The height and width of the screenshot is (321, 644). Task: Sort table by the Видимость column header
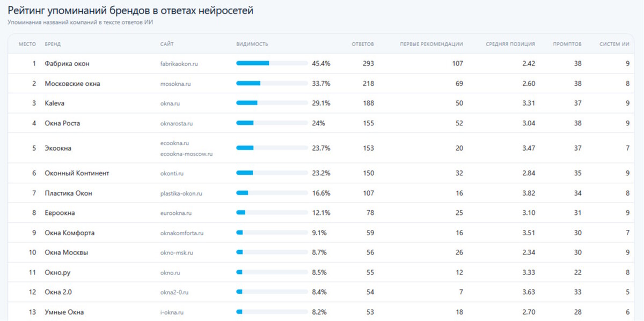(x=252, y=44)
